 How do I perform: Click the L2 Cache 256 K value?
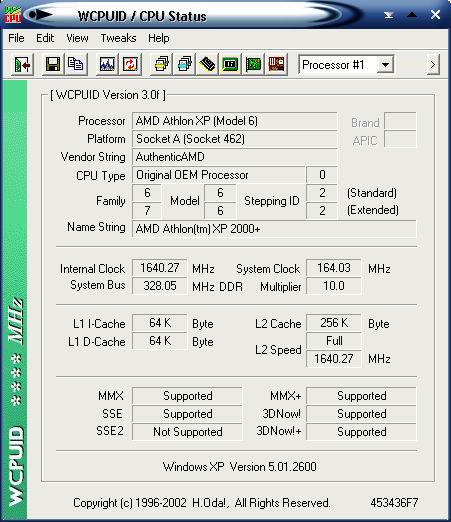click(x=333, y=323)
